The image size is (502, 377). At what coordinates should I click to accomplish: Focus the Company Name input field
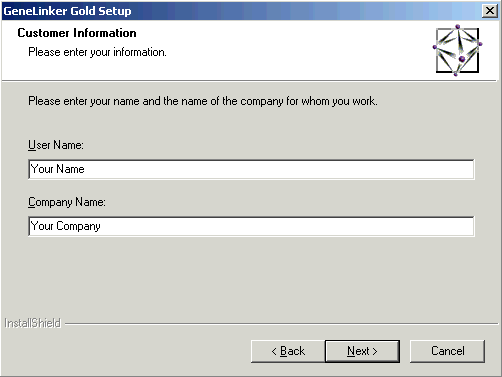pyautogui.click(x=251, y=226)
